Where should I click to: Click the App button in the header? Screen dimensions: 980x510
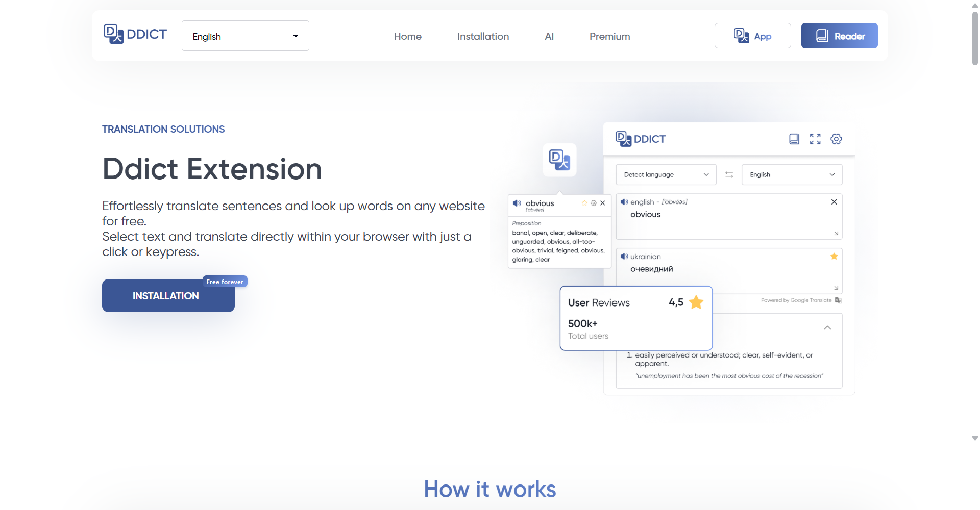click(x=753, y=36)
